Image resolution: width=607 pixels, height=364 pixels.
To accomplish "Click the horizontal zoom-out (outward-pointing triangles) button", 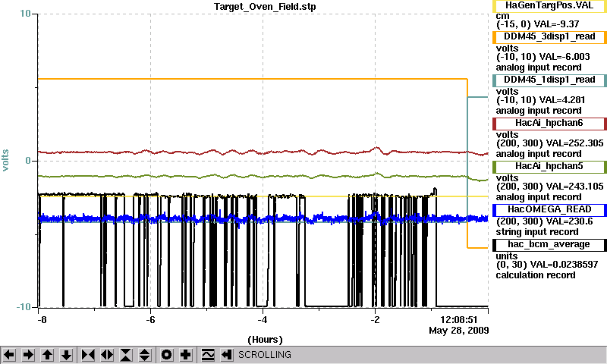I will [107, 354].
